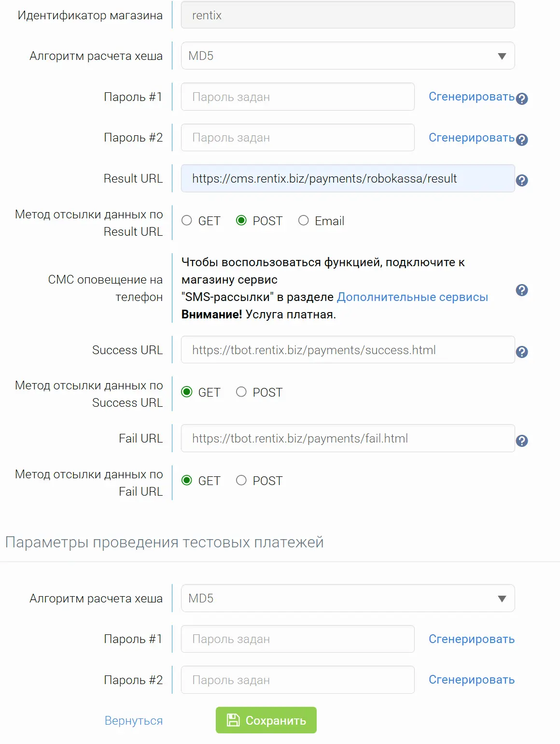Choose Email delivery method for Result URL

point(304,220)
